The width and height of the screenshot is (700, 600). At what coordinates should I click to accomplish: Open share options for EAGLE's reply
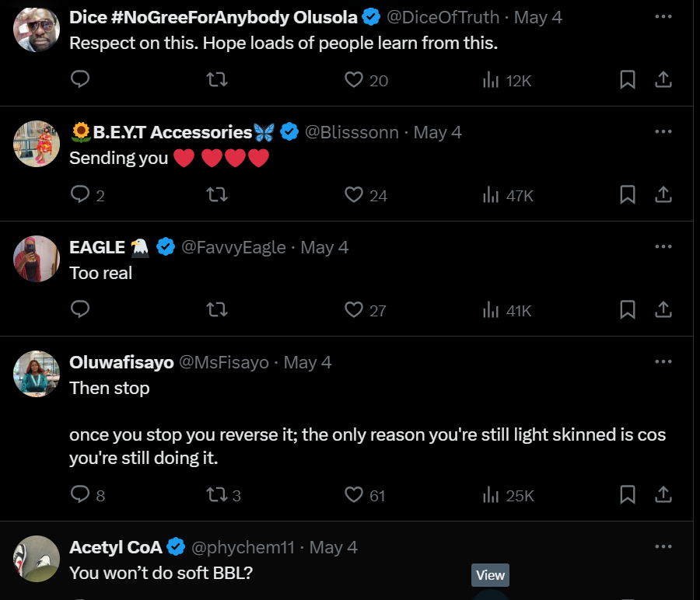663,309
